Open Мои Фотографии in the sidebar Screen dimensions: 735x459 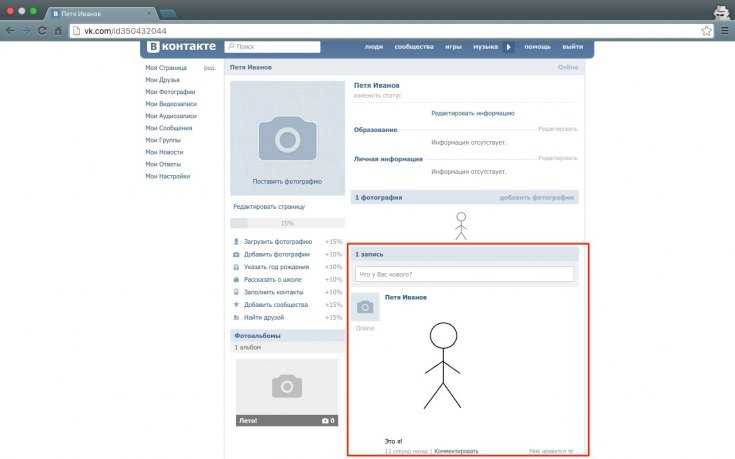pos(170,92)
